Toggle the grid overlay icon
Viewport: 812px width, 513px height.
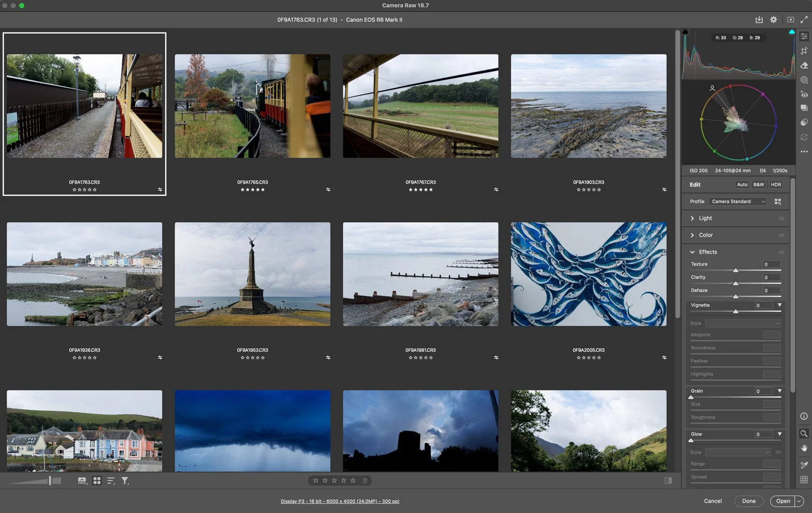(x=804, y=480)
